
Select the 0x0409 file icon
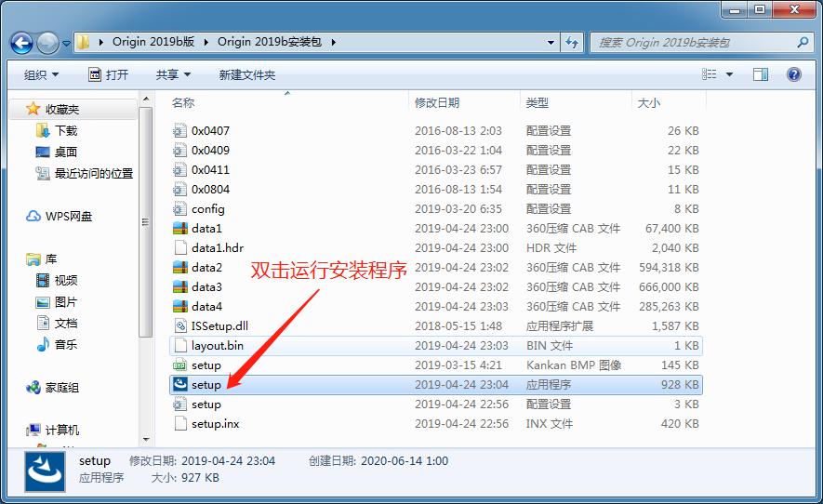[x=180, y=151]
